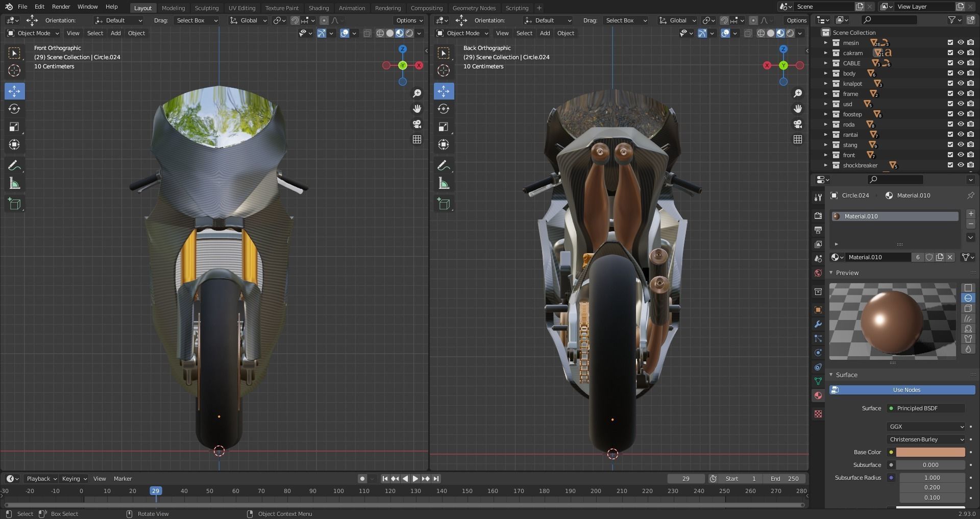
Task: Unlink Material.010 with the X icon
Action: click(950, 257)
